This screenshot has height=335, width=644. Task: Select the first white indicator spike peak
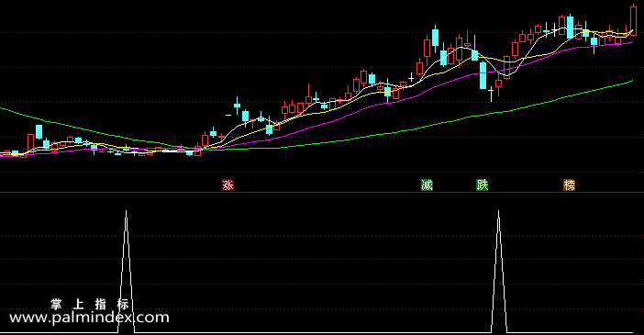[126, 212]
